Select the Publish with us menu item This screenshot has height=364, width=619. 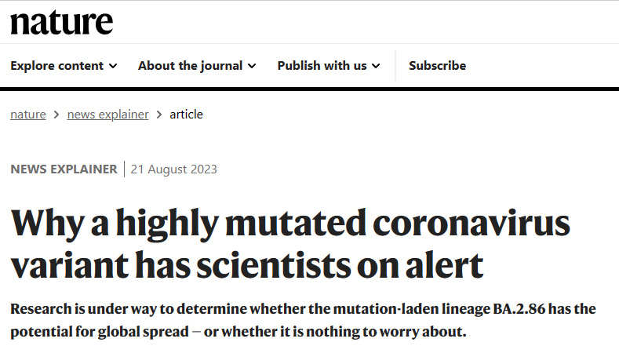329,66
